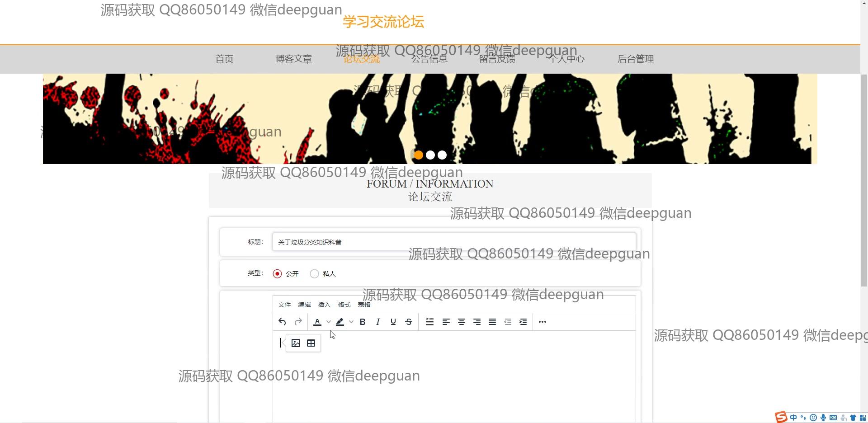Select the 私人 radio option
Viewport: 868px width, 423px height.
pos(314,274)
